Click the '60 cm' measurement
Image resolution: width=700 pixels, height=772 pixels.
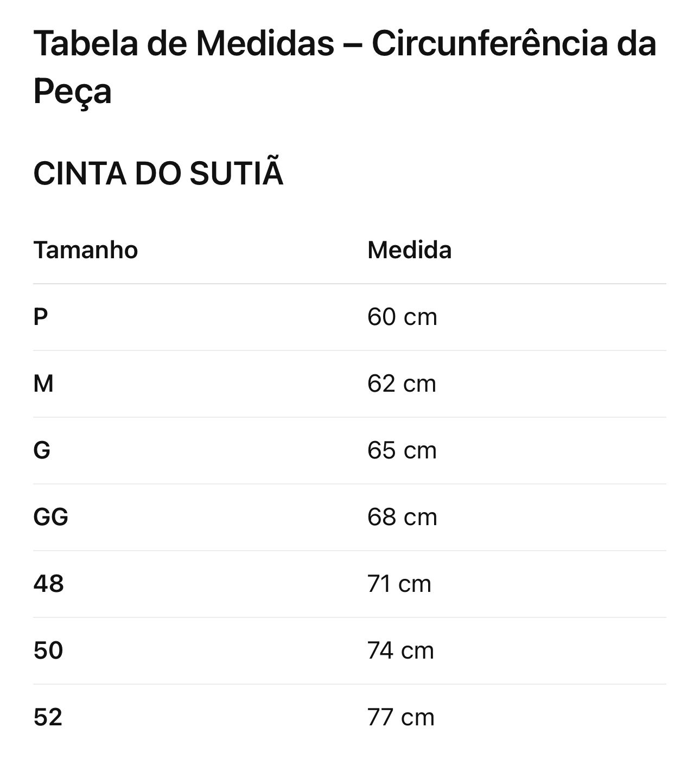402,317
